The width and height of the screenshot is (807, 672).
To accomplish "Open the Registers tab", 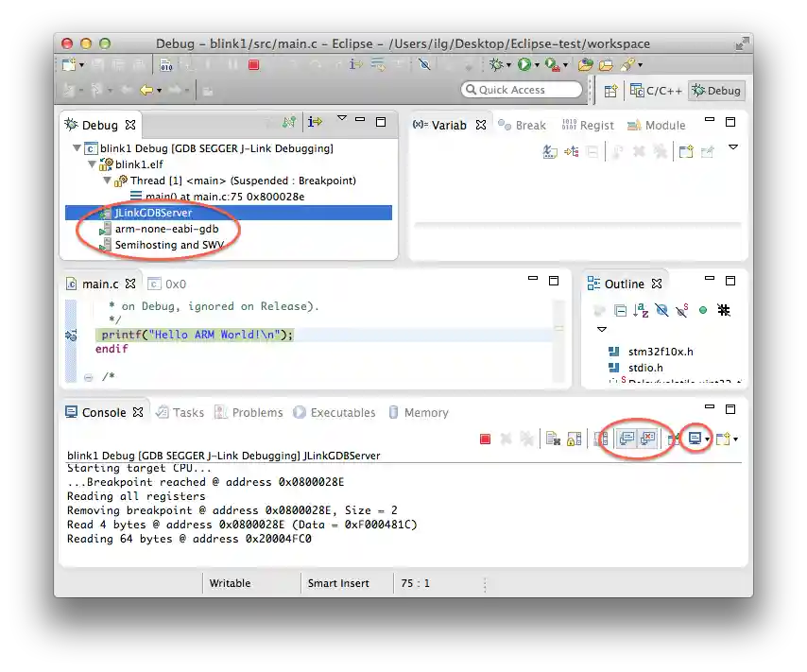I will point(588,125).
